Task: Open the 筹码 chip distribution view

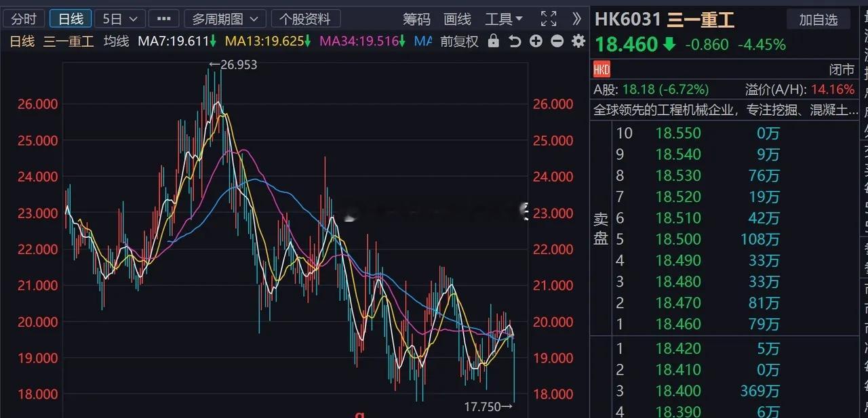Action: tap(416, 19)
